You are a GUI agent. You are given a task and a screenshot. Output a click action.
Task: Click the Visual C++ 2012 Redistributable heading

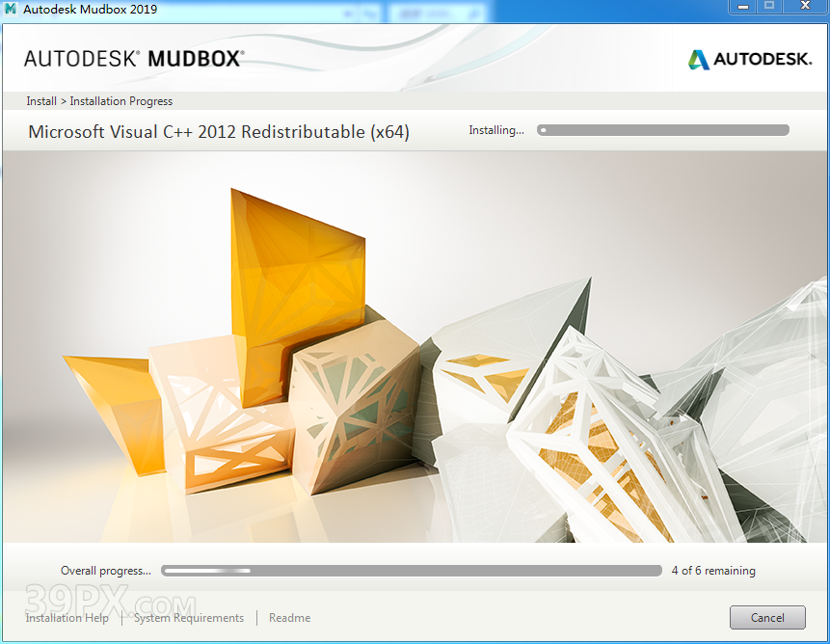click(219, 132)
